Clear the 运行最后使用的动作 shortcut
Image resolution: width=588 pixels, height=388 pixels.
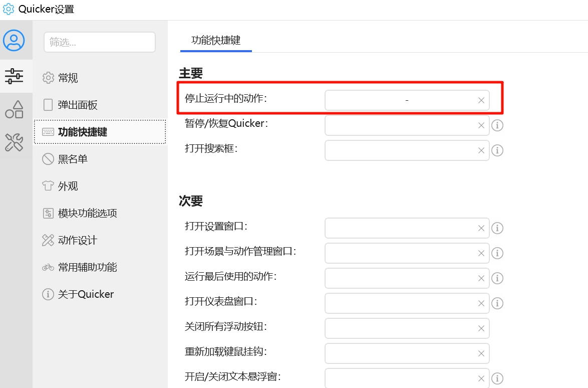tap(481, 278)
